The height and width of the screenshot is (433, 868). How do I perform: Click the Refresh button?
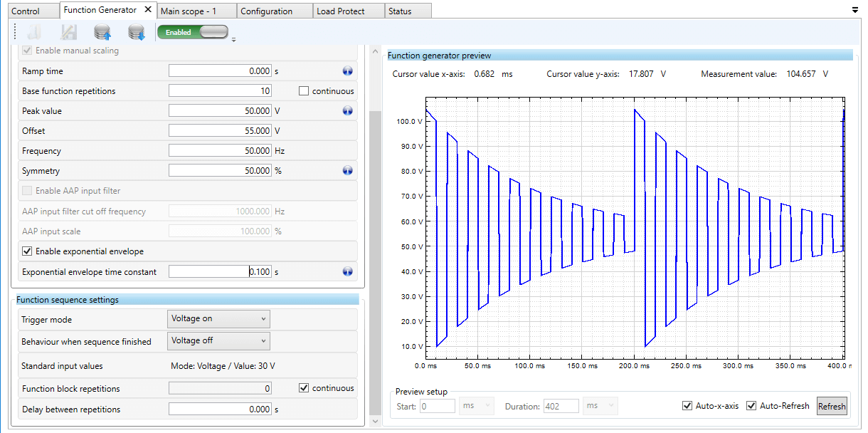[831, 407]
